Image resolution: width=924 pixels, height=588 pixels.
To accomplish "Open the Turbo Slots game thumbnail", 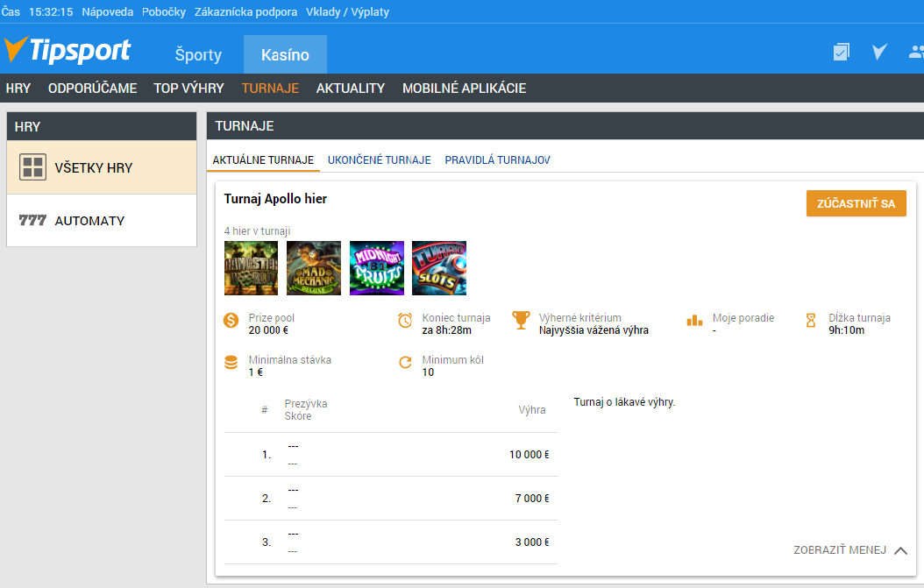I will point(439,268).
